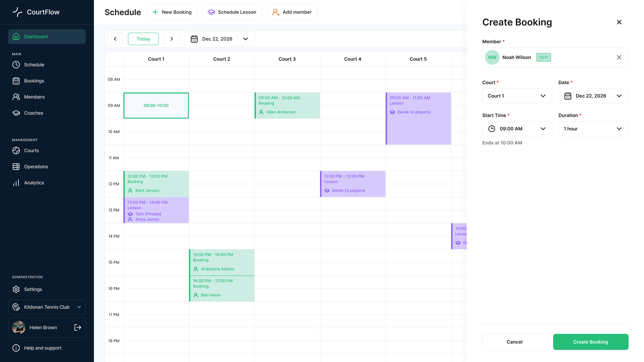The height and width of the screenshot is (362, 644).
Task: Click the Help and support info icon
Action: [16, 348]
